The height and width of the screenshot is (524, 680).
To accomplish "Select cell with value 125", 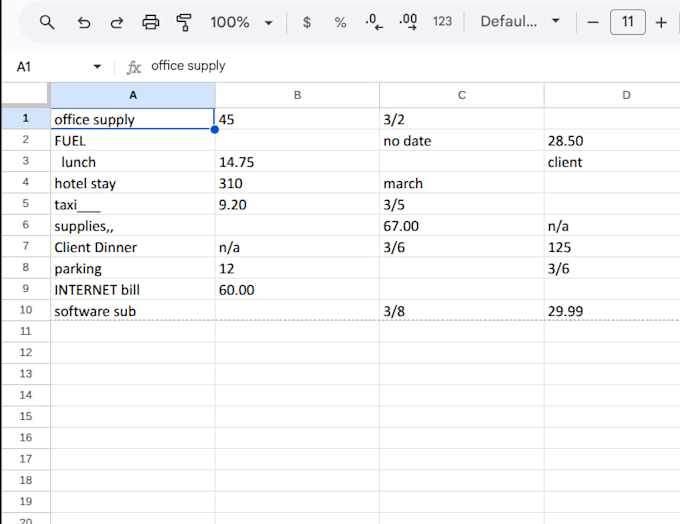I will [x=612, y=246].
